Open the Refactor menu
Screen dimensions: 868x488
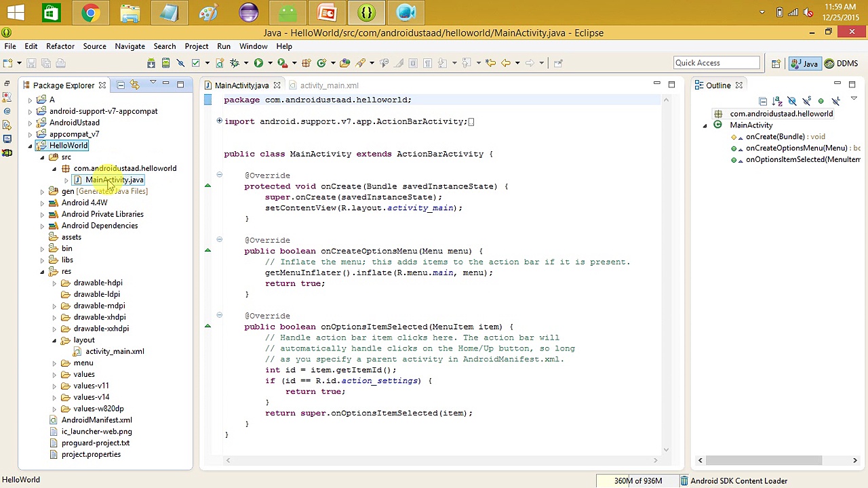click(x=60, y=46)
